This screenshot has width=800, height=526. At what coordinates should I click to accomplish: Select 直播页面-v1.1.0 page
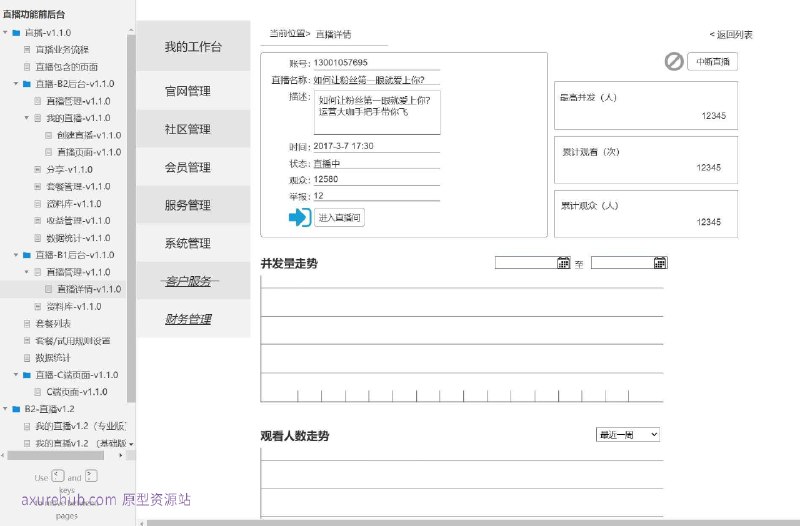(89, 152)
